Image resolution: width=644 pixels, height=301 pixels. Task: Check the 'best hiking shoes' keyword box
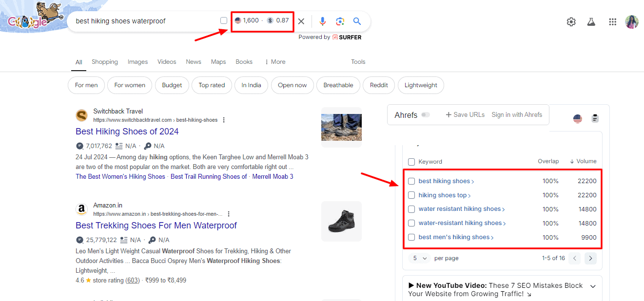pyautogui.click(x=411, y=181)
